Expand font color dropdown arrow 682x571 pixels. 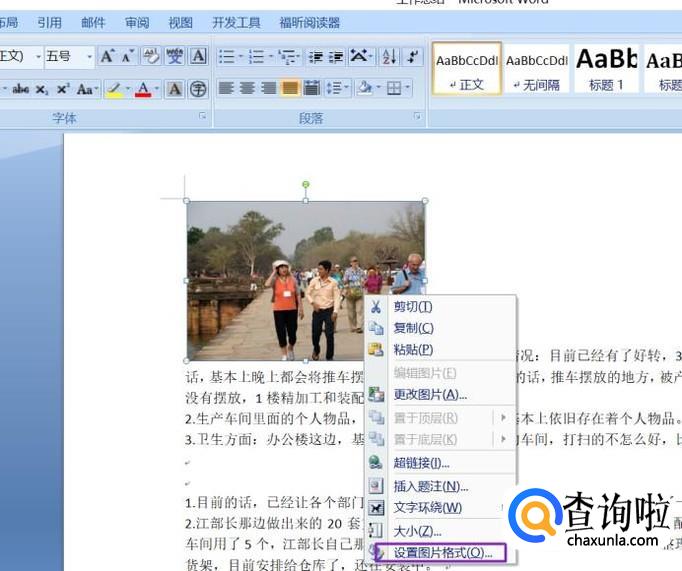(157, 89)
